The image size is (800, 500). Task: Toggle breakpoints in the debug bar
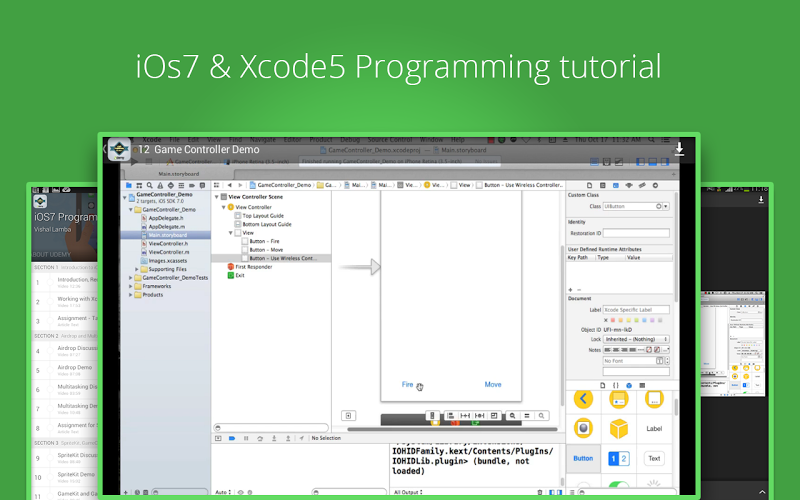(x=232, y=438)
